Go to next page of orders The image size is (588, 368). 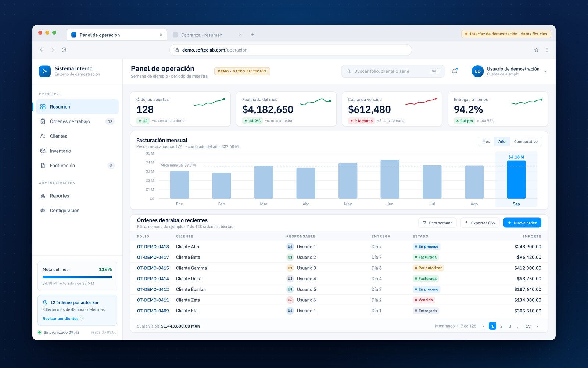click(x=537, y=326)
